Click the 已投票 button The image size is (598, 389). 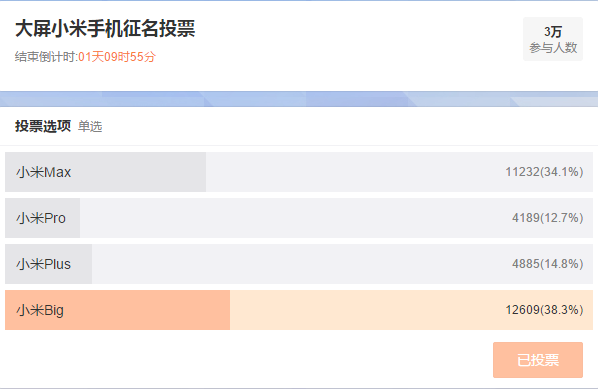point(538,360)
